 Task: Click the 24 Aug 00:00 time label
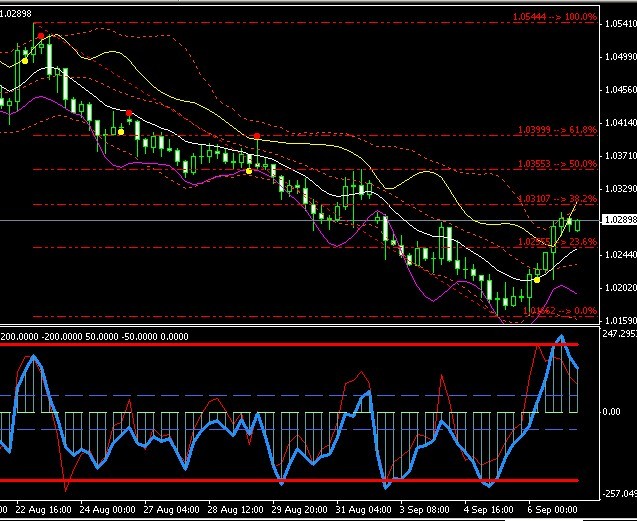[x=107, y=509]
